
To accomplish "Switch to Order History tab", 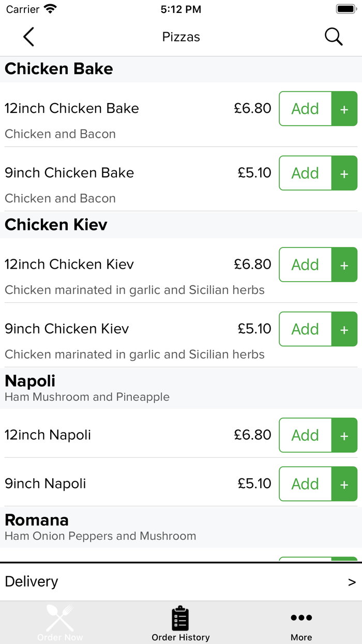I will tap(180, 623).
